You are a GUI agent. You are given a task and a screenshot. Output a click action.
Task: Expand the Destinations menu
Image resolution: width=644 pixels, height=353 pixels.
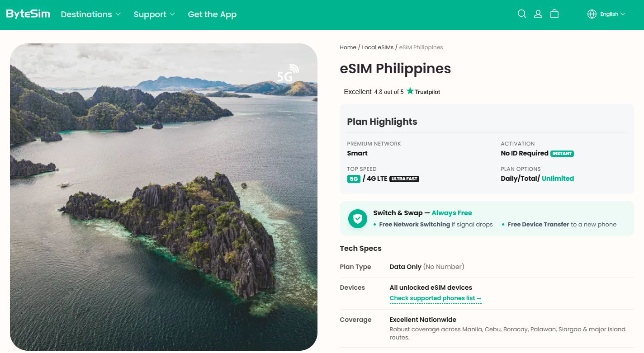pos(91,14)
